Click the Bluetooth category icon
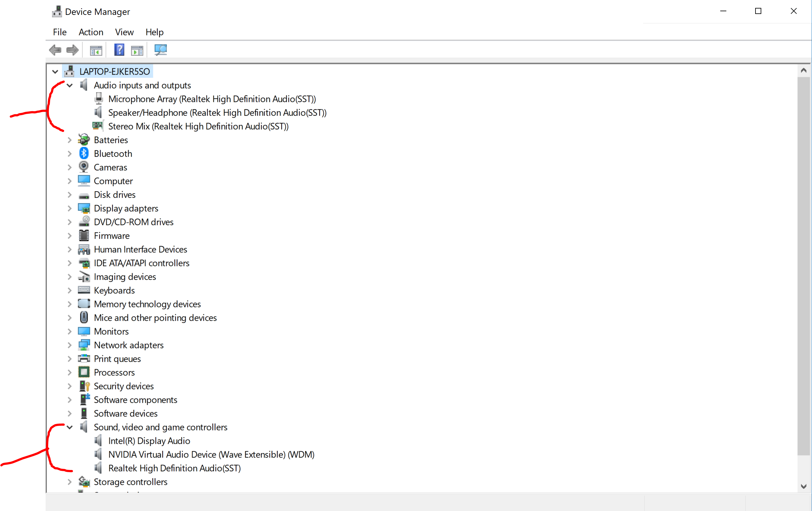 84,153
